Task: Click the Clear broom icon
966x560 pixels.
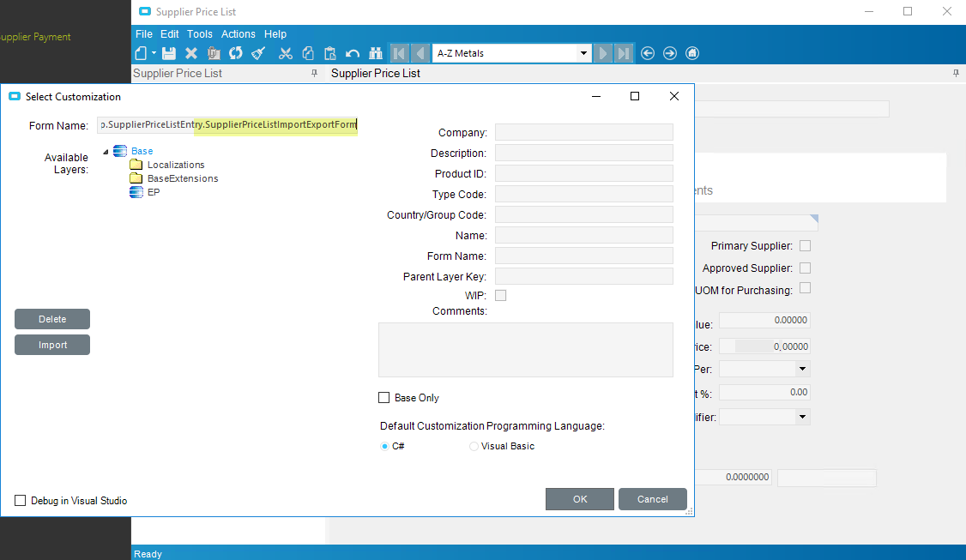Action: click(x=258, y=53)
